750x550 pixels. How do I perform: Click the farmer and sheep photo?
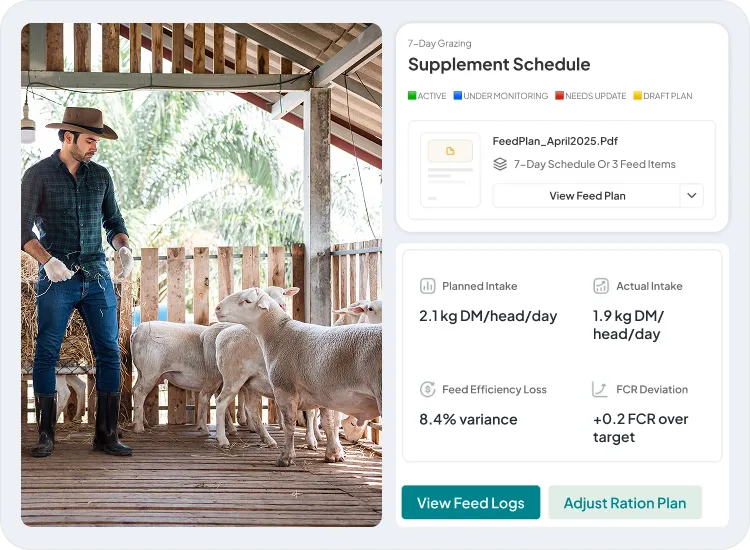click(201, 275)
